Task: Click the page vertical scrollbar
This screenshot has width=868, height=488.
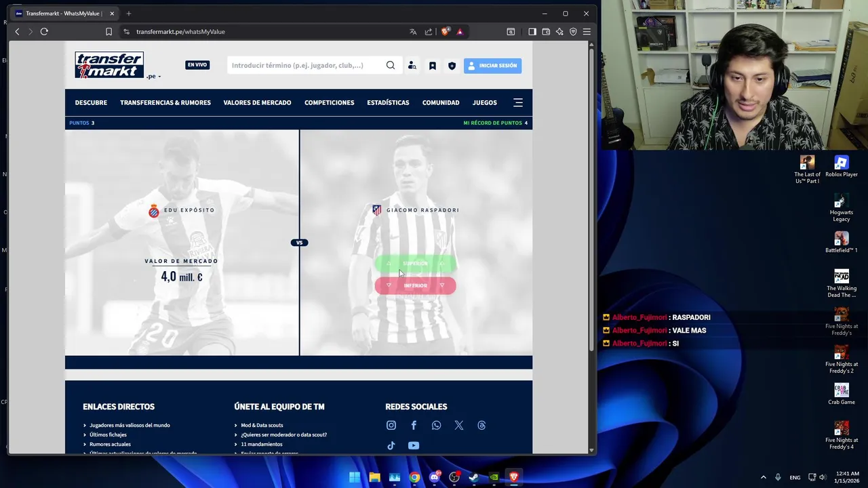Action: [591, 199]
